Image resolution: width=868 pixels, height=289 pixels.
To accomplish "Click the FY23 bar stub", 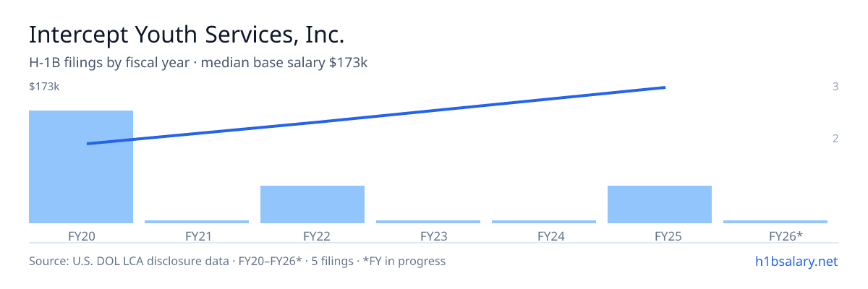I will pos(428,222).
